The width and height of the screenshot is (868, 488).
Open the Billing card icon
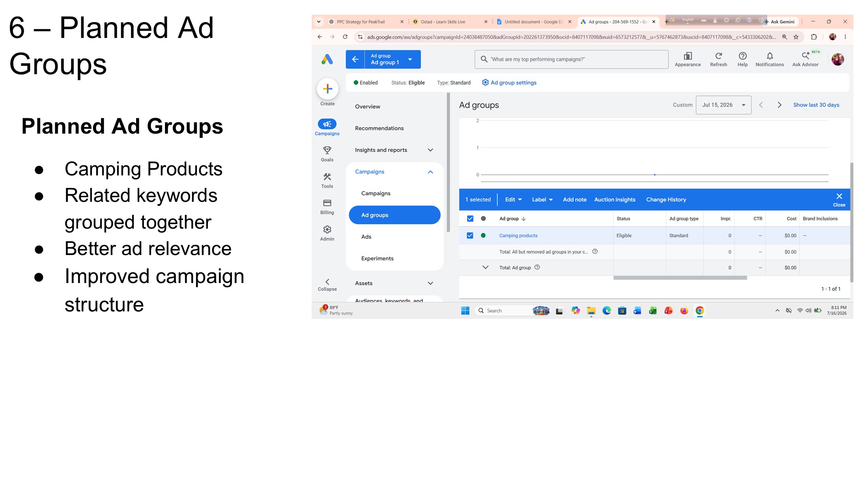point(327,203)
